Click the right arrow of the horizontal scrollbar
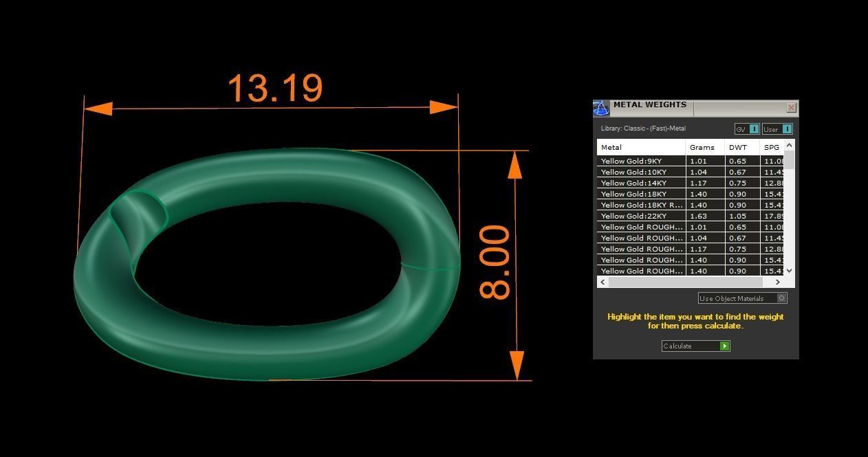 coord(778,282)
